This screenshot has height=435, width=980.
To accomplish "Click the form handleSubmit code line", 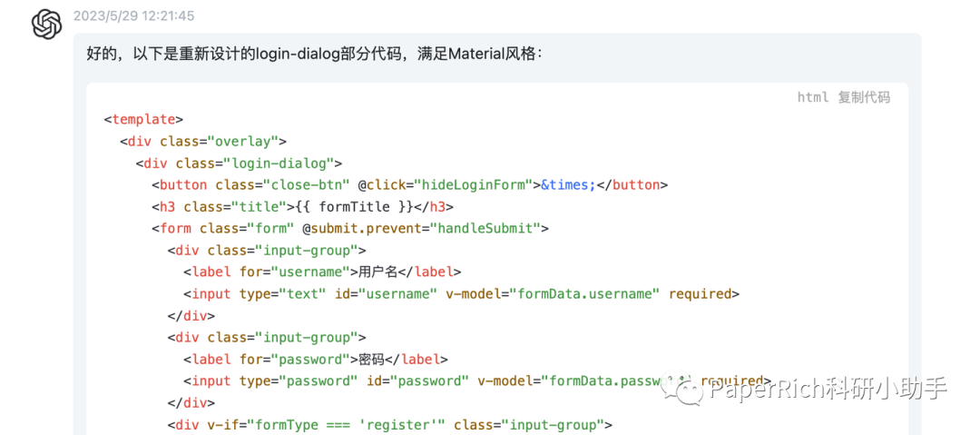I will coord(349,228).
